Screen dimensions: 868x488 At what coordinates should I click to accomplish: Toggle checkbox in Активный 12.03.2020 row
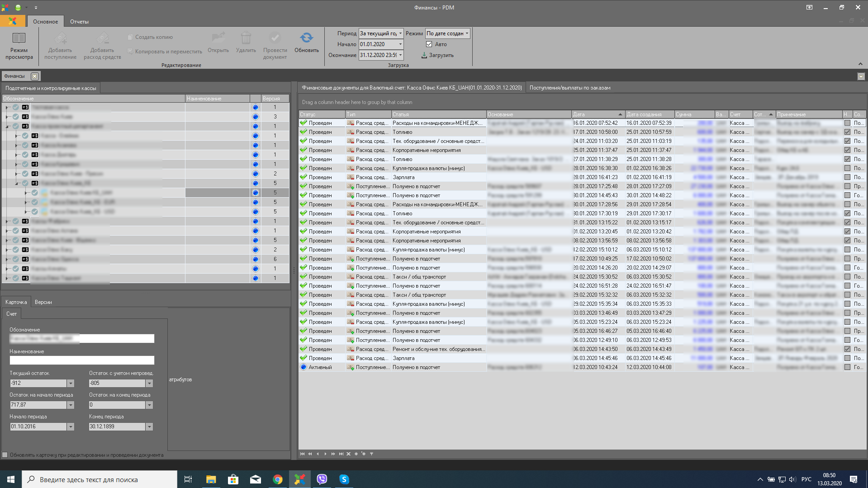[x=847, y=367]
